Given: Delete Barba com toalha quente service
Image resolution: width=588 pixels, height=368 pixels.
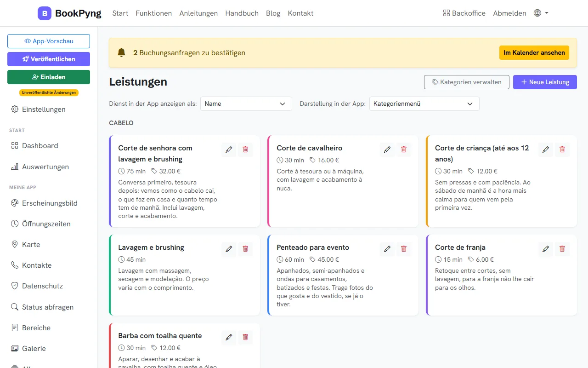Looking at the screenshot, I should pyautogui.click(x=245, y=337).
